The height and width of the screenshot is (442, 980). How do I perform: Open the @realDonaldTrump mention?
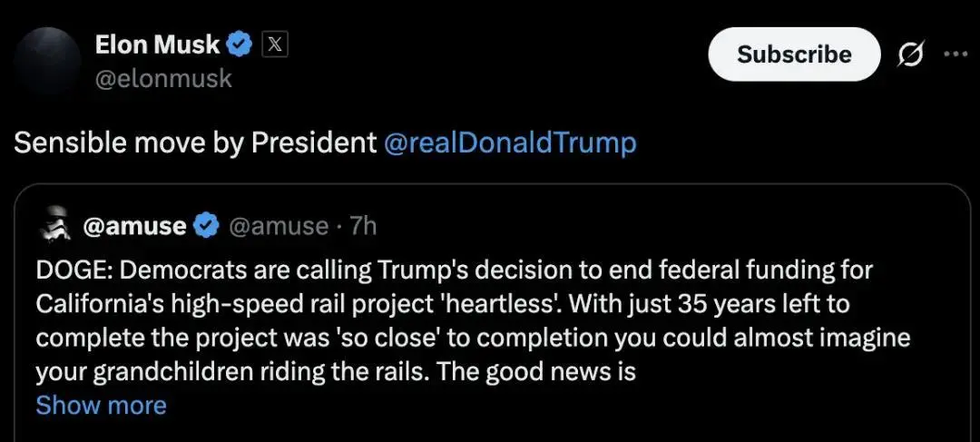point(509,143)
